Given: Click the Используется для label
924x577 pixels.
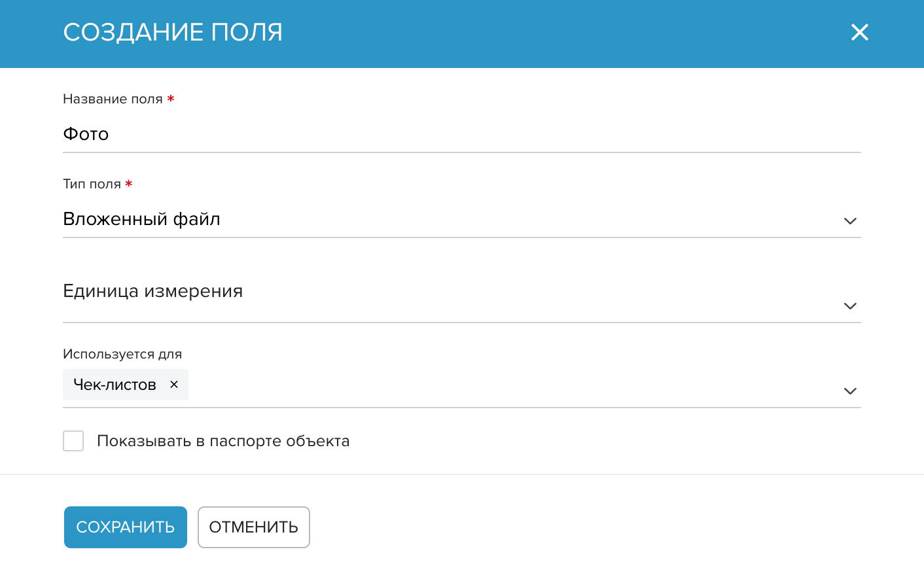Looking at the screenshot, I should (x=122, y=354).
